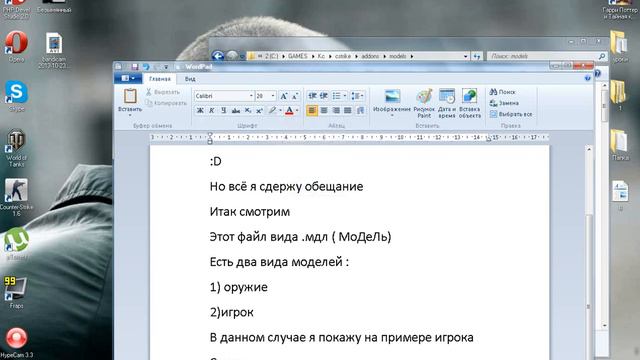This screenshot has height=360, width=640.
Task: Open highlight color dropdown arrow
Action: 280,110
